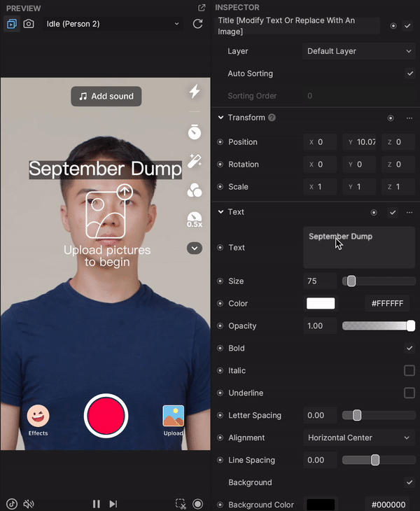Tap the timer stopwatch icon in preview
This screenshot has width=420, height=511.
195,132
